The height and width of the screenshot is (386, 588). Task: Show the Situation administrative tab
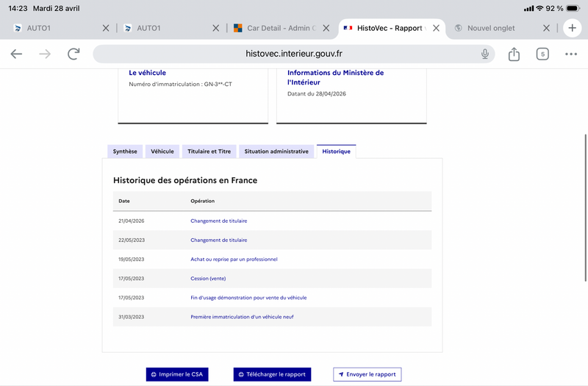click(276, 151)
